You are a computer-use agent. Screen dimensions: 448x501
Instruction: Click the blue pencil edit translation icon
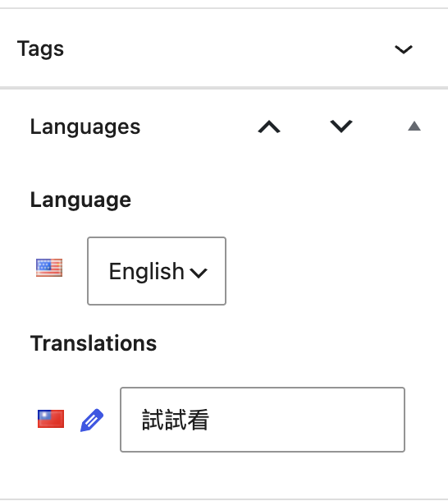pos(92,420)
